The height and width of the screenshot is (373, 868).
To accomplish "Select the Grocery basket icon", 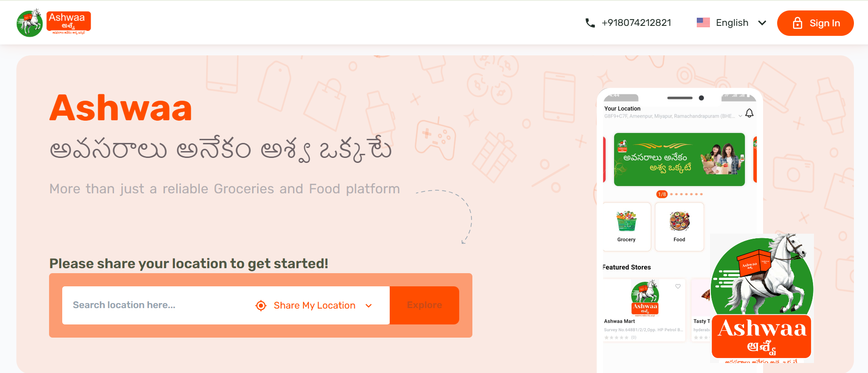I will click(626, 221).
